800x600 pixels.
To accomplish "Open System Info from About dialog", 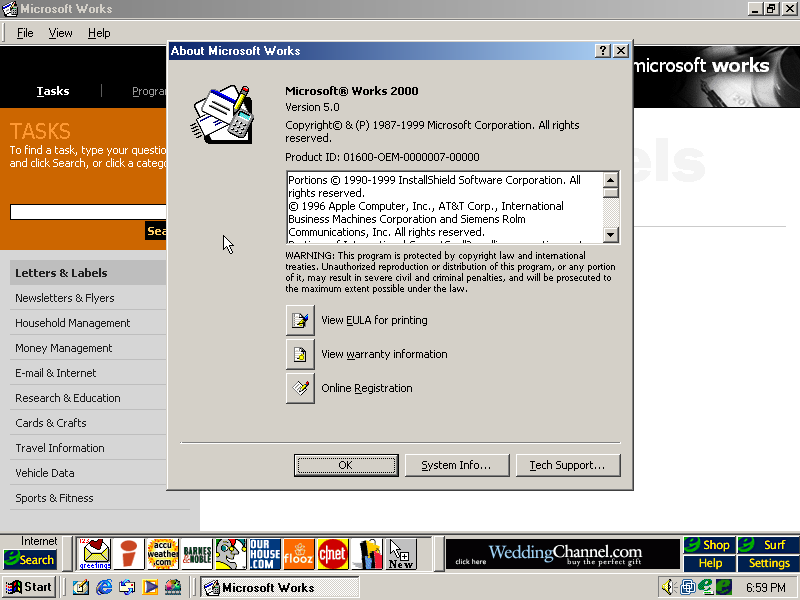I will [456, 465].
